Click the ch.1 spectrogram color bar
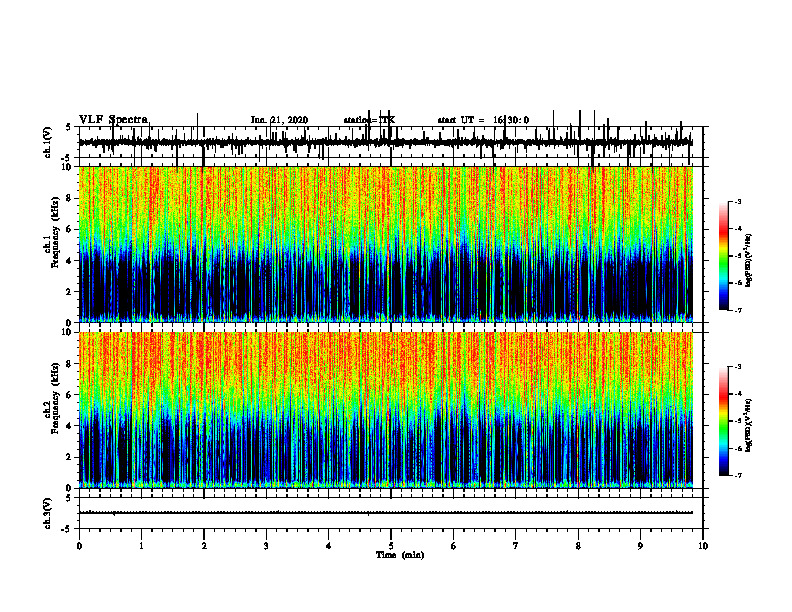792x612 pixels. (724, 256)
